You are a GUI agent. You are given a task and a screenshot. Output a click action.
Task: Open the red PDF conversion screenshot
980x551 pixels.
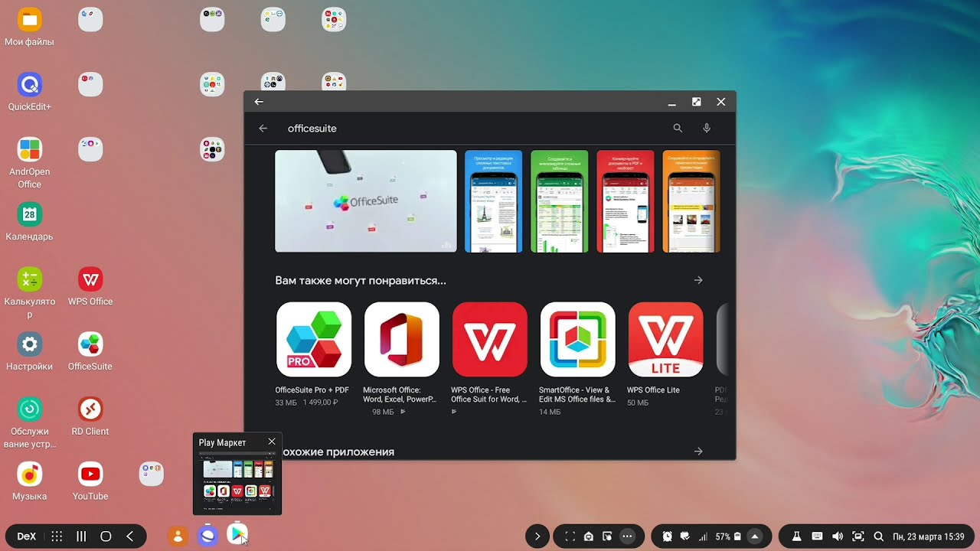click(626, 201)
